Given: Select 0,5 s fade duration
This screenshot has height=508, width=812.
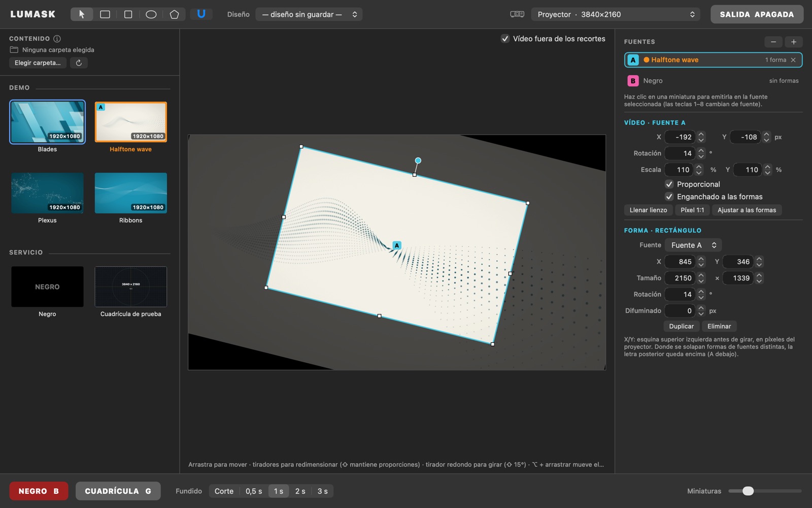Looking at the screenshot, I should pyautogui.click(x=254, y=491).
